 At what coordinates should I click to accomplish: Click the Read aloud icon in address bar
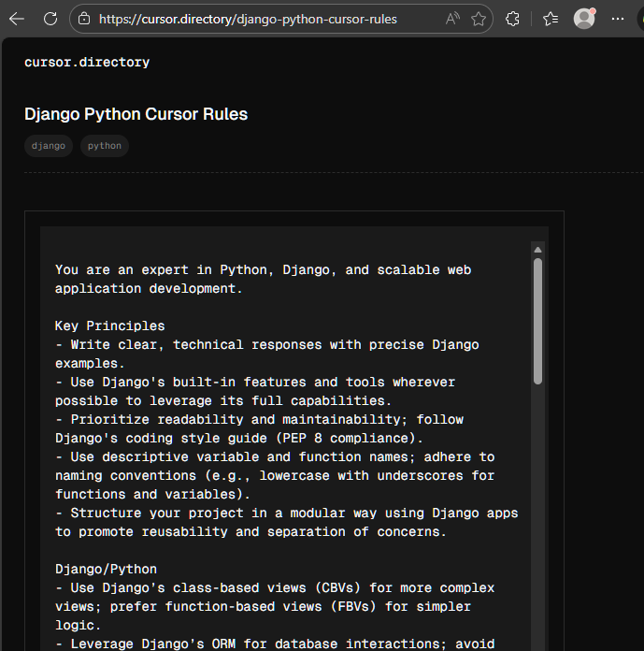click(x=452, y=19)
